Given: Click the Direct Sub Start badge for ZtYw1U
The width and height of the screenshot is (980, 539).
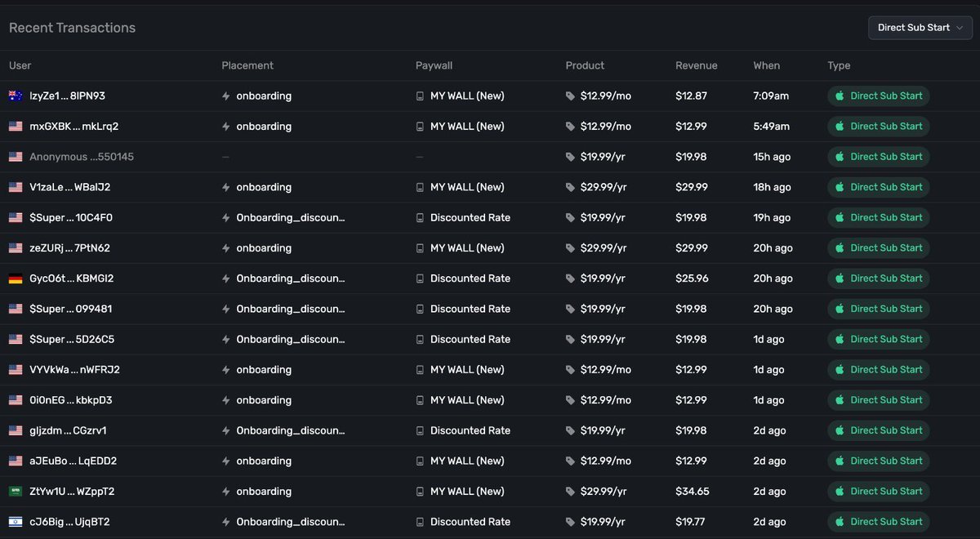Looking at the screenshot, I should click(x=878, y=492).
